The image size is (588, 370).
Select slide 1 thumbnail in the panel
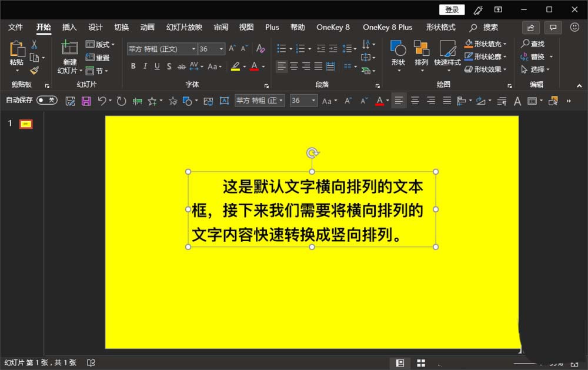click(x=24, y=124)
